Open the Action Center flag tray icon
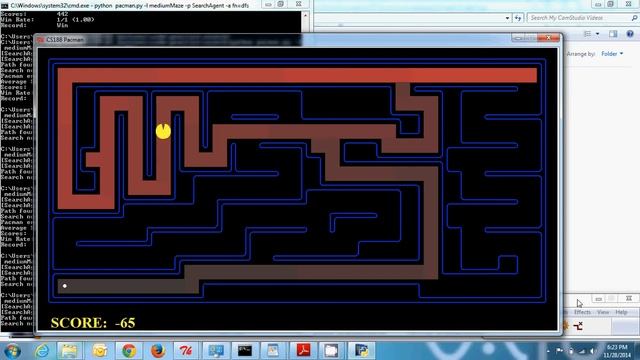The image size is (640, 360). 560,351
